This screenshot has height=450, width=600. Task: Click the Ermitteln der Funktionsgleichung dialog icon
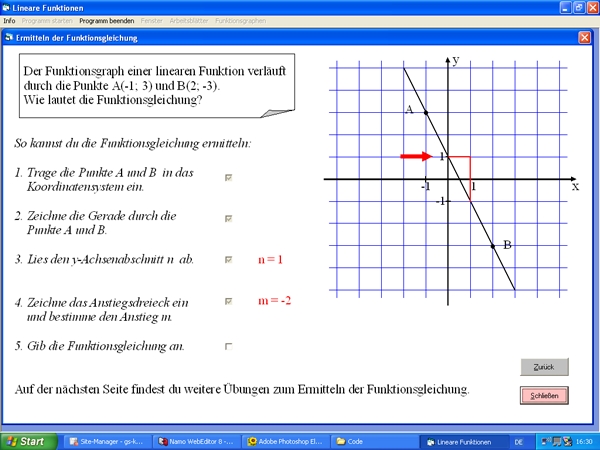[x=10, y=37]
